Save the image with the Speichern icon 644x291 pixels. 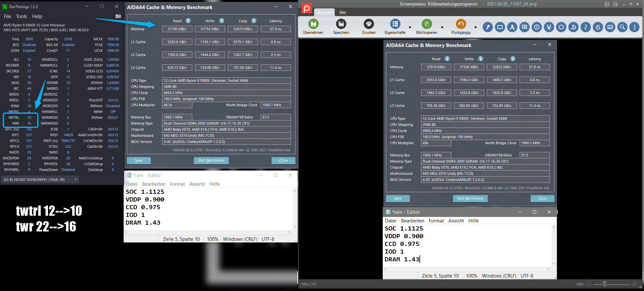click(341, 24)
